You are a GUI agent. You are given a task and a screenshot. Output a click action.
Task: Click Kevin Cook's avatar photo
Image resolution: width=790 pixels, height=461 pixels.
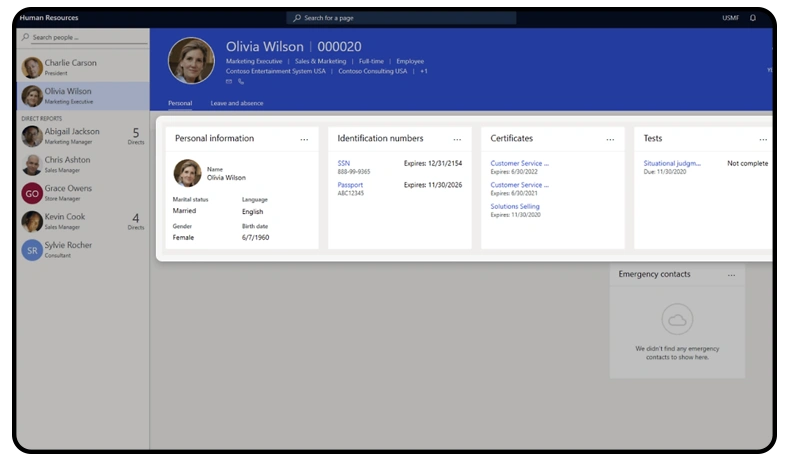(x=32, y=222)
